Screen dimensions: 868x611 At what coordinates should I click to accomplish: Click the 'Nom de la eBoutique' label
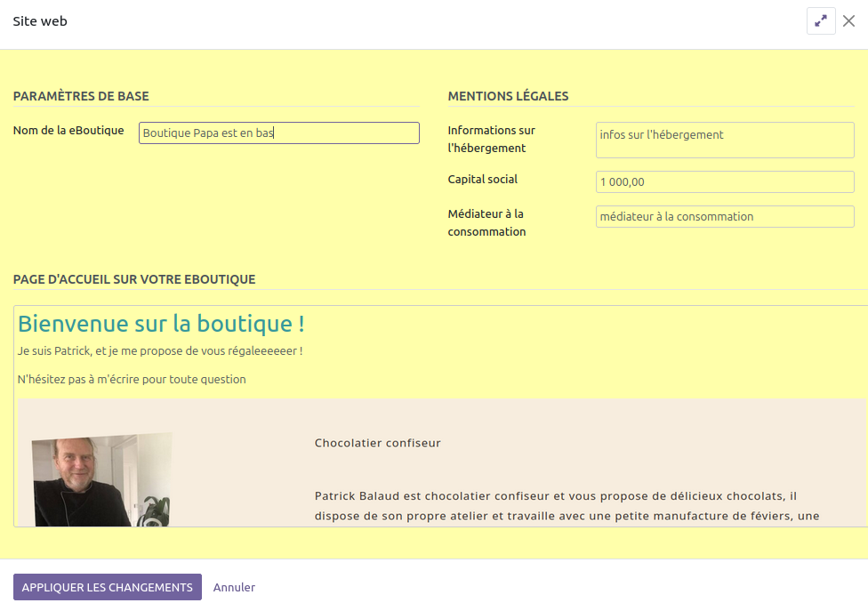click(x=68, y=131)
